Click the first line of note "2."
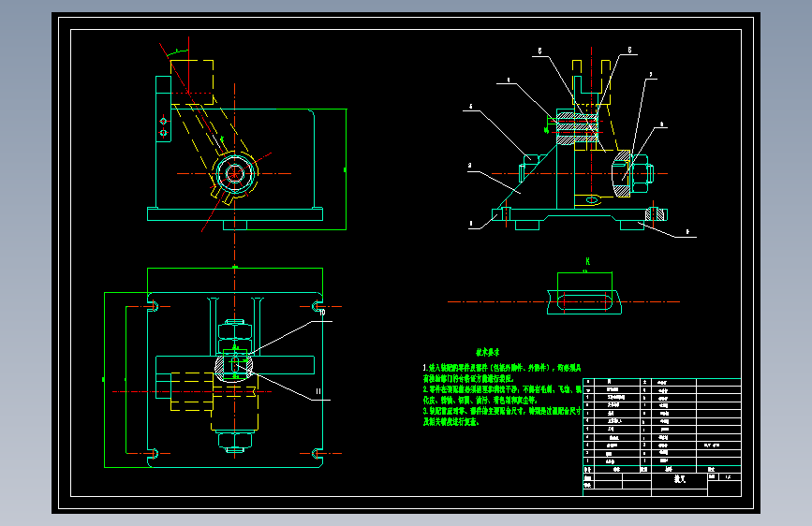812x526 pixels. coord(502,389)
